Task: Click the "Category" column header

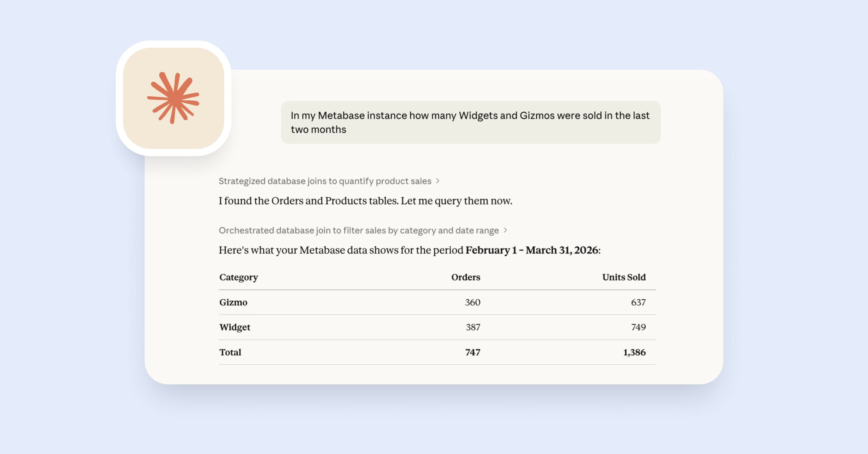Action: 239,277
